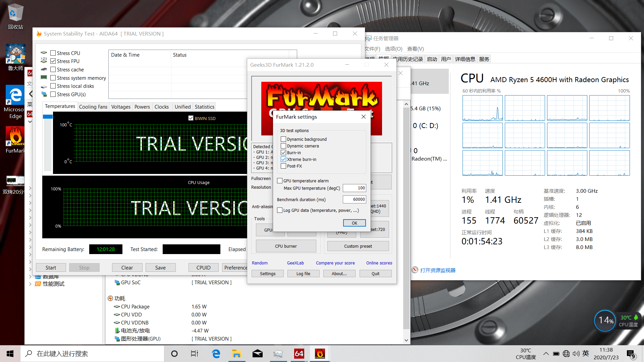Expand the database tree node in AIDA64
644x362 pixels.
click(30, 277)
